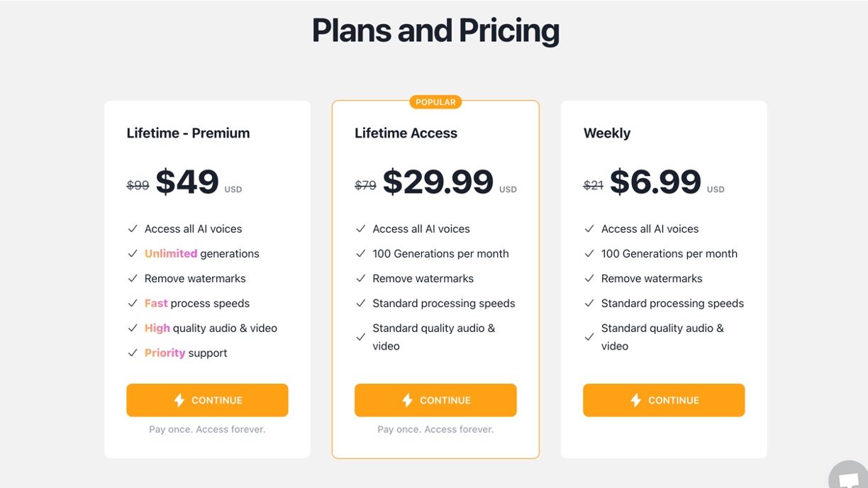Click Continue button under Lifetime - Premium
Viewport: 868px width, 488px height.
tap(207, 400)
